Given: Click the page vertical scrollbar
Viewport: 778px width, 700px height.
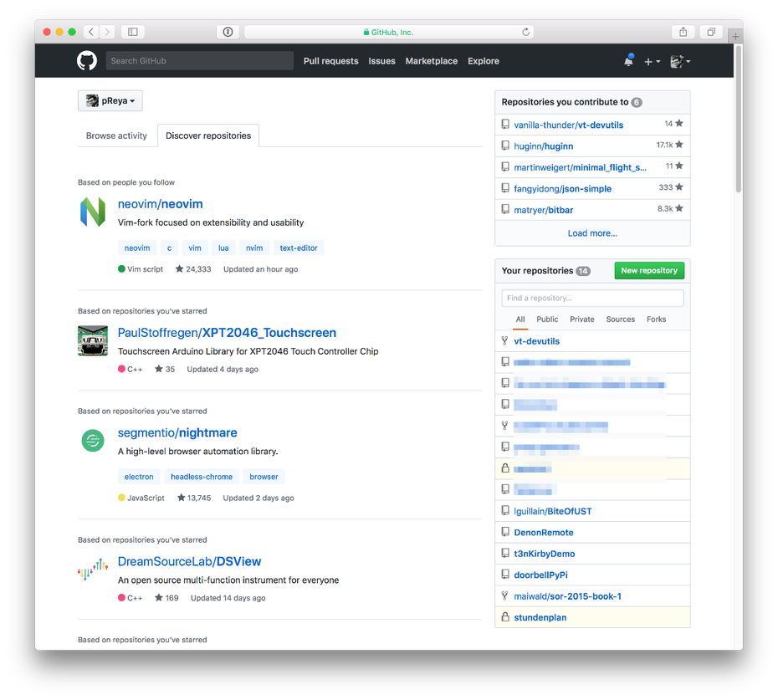Looking at the screenshot, I should [739, 119].
